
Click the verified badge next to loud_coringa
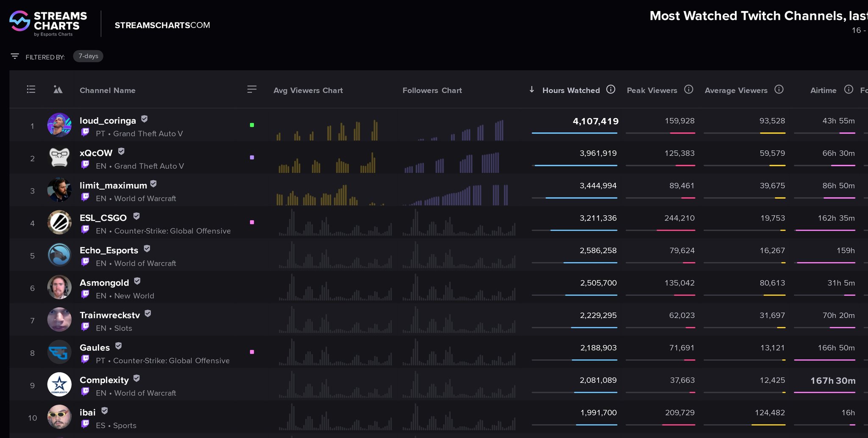coord(144,119)
